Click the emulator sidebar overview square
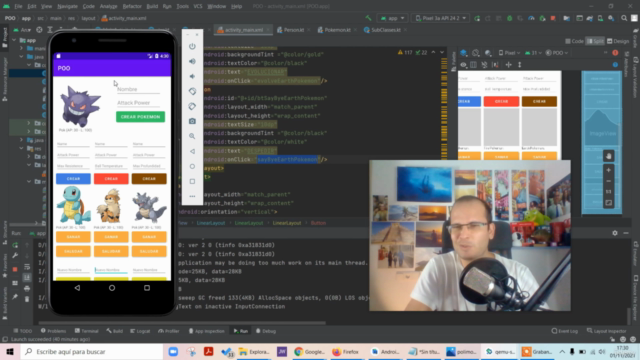640x360 pixels. (x=192, y=181)
